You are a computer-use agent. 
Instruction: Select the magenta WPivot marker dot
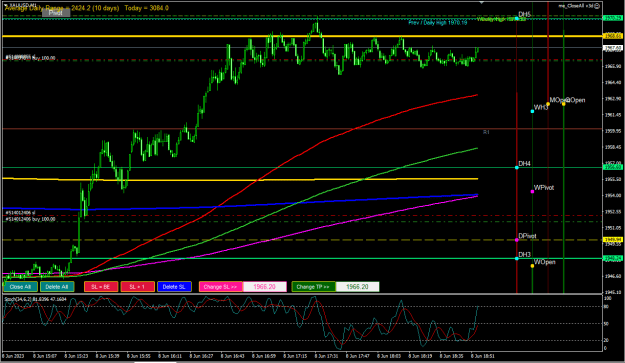[x=532, y=192]
